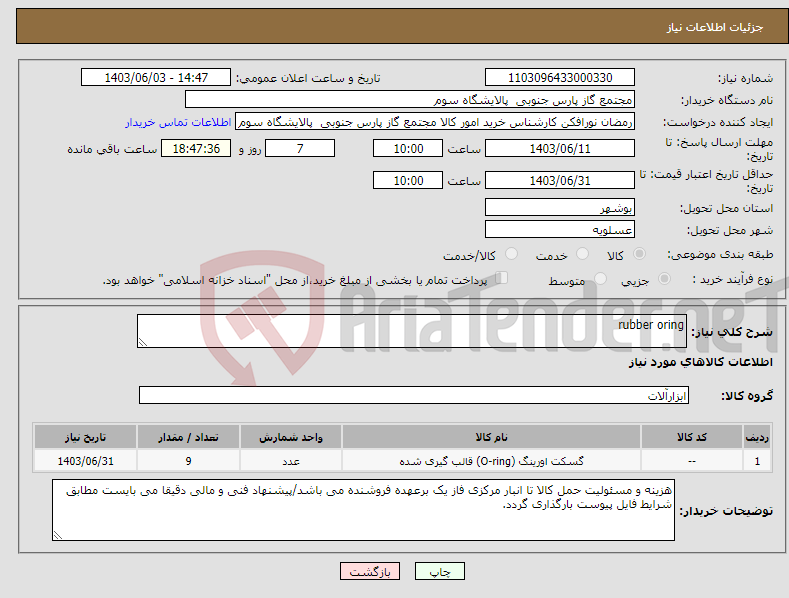Click the نام کالا column header

491,437
